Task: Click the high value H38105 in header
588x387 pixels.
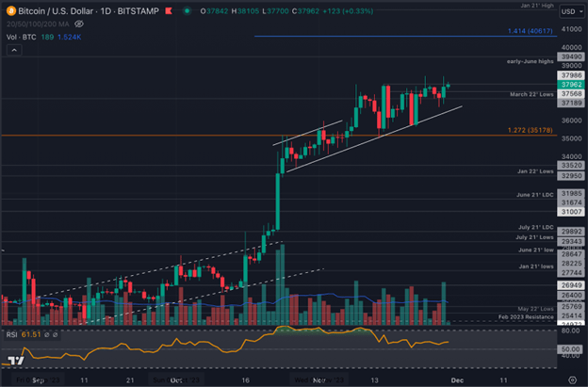Action: pyautogui.click(x=245, y=11)
